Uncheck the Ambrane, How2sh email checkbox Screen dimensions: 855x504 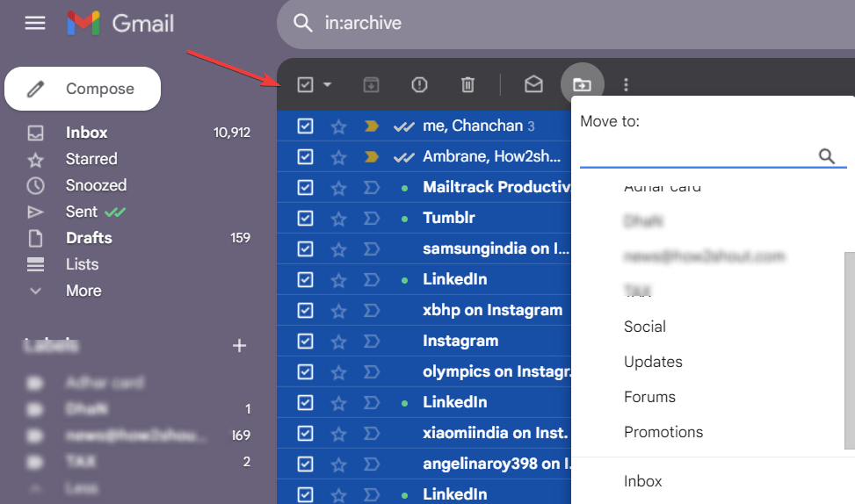(x=305, y=156)
